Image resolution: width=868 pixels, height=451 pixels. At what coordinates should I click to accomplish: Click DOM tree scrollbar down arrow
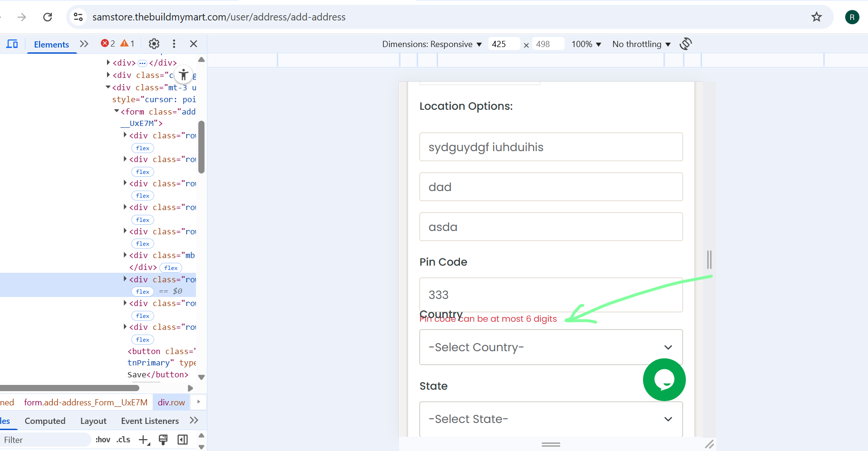[201, 377]
